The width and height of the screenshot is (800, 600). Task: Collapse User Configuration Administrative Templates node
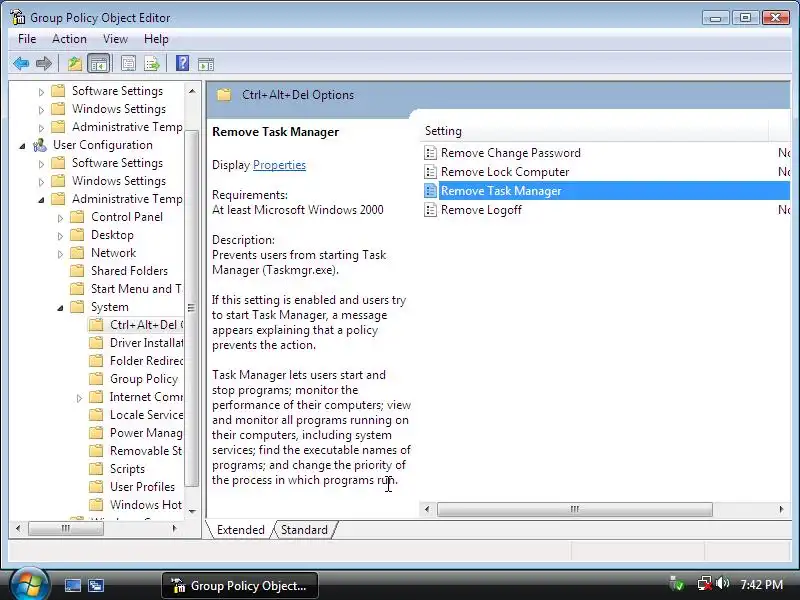click(x=41, y=199)
